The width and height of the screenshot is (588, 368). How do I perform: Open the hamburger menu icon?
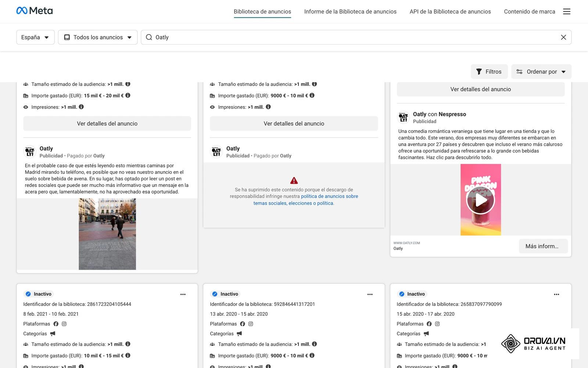[567, 11]
